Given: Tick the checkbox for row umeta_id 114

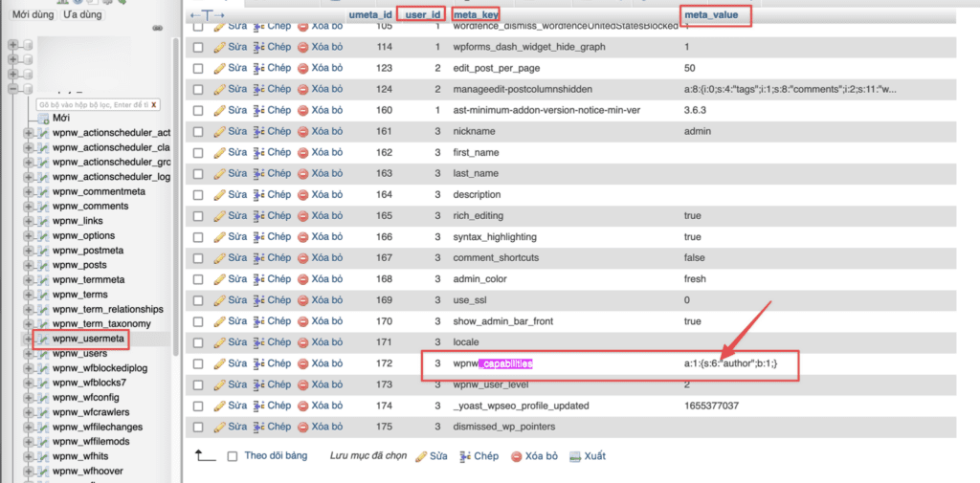Looking at the screenshot, I should click(198, 48).
